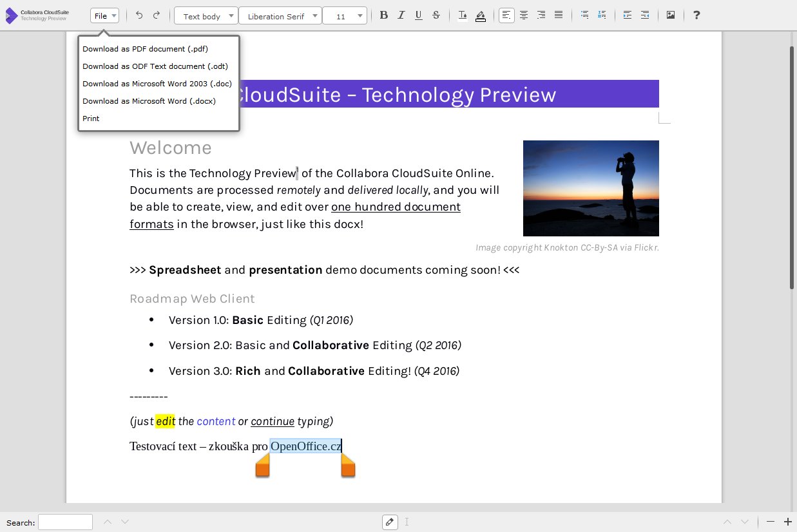The width and height of the screenshot is (797, 532).
Task: Toggle numbered list
Action: coord(602,15)
